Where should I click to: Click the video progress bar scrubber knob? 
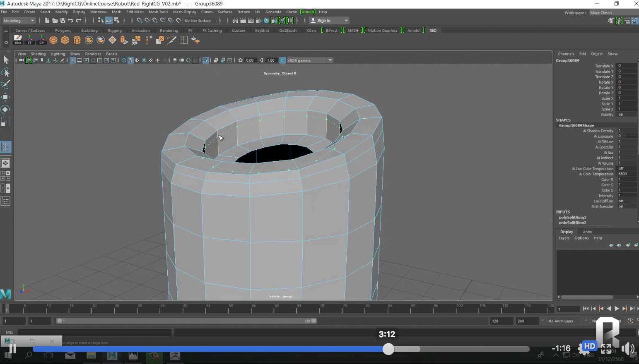(x=388, y=349)
